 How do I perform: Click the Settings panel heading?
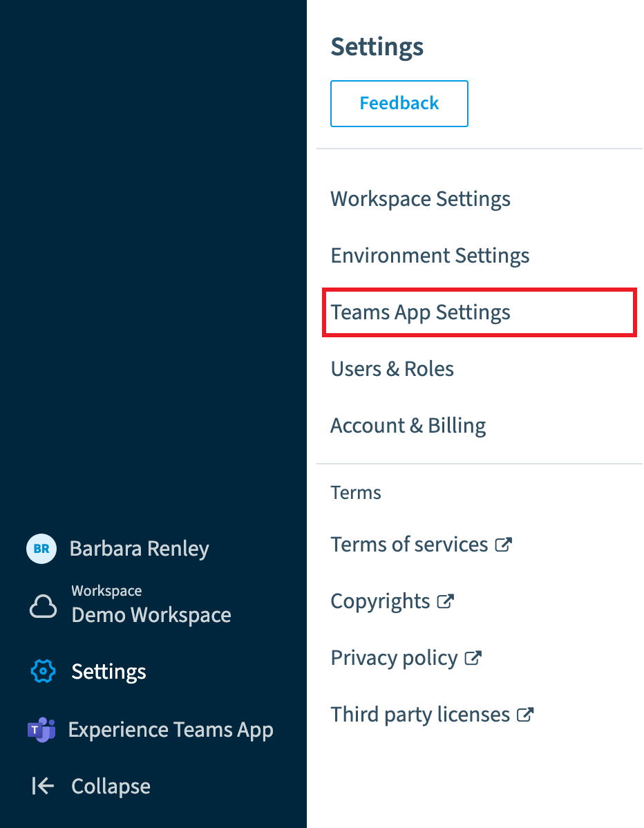377,46
